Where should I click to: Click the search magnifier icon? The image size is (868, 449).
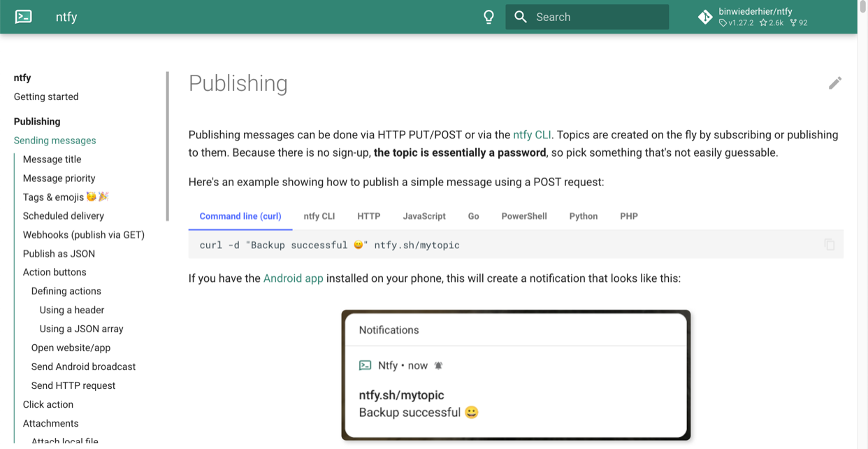tap(520, 16)
